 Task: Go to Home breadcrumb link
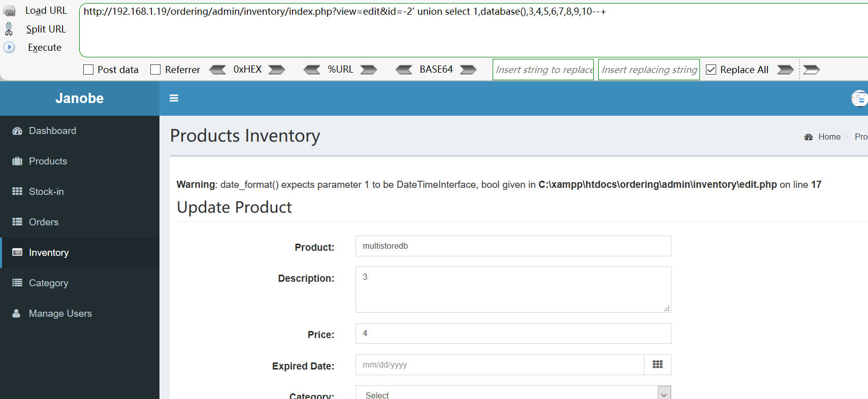(829, 137)
